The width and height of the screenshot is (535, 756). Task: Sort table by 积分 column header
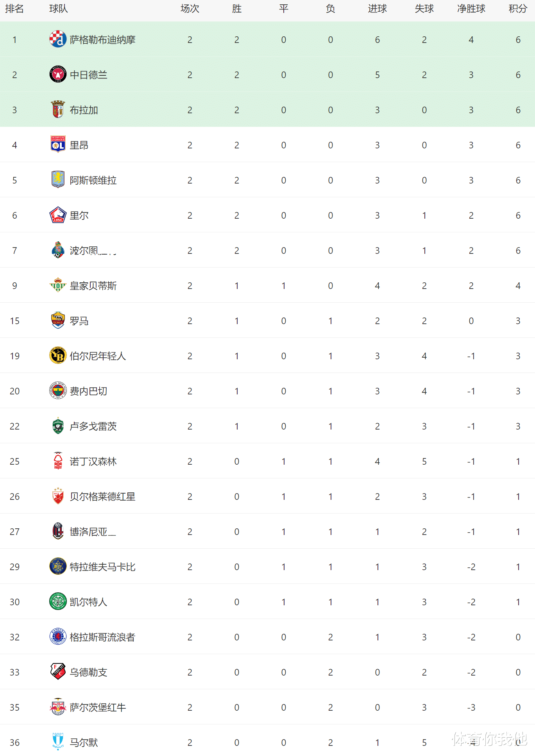518,9
